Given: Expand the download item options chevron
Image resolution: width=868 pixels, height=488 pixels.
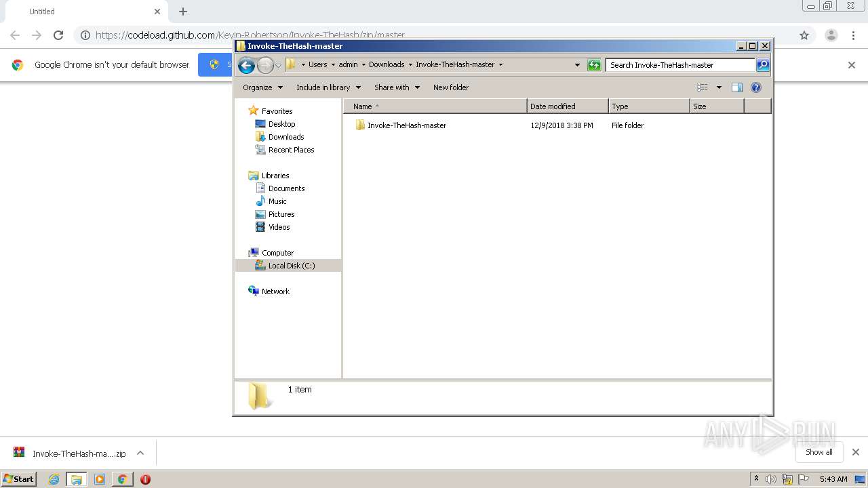Looking at the screenshot, I should click(140, 453).
